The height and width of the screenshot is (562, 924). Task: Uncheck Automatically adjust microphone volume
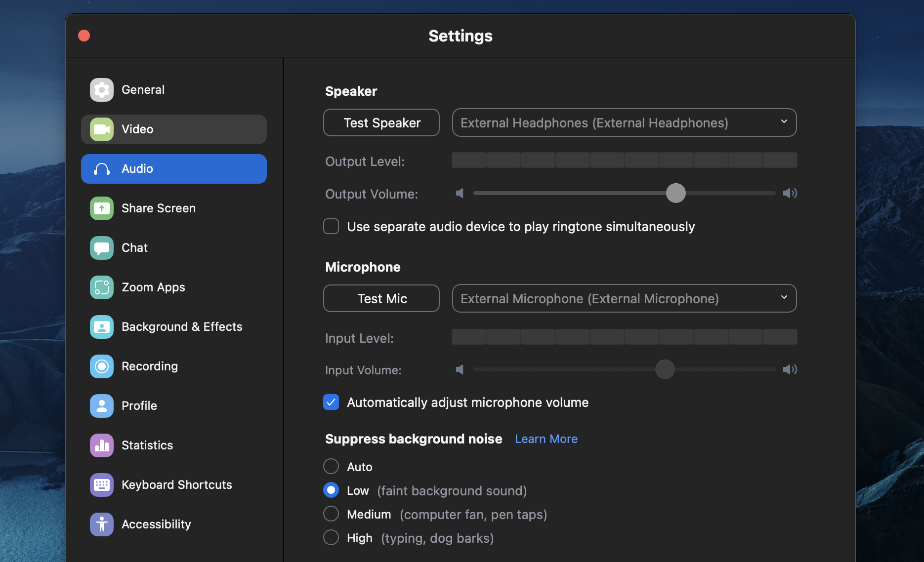click(x=331, y=402)
